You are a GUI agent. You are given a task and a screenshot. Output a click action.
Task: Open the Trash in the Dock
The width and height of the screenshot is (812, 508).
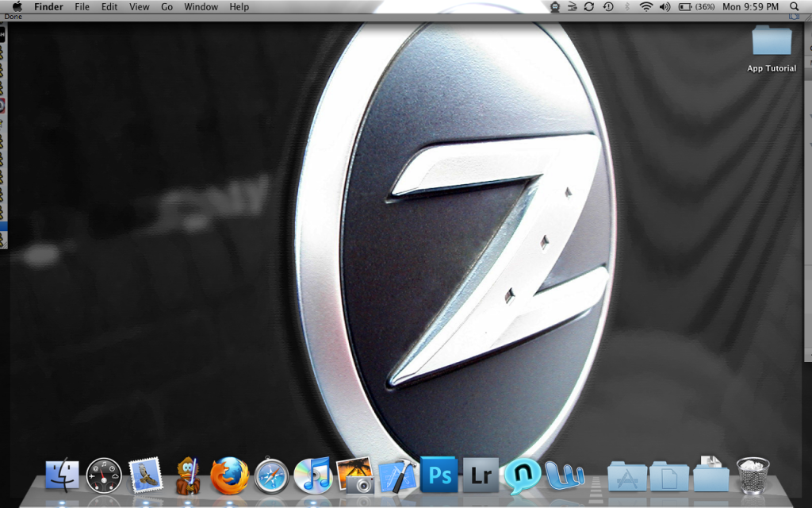click(x=753, y=475)
